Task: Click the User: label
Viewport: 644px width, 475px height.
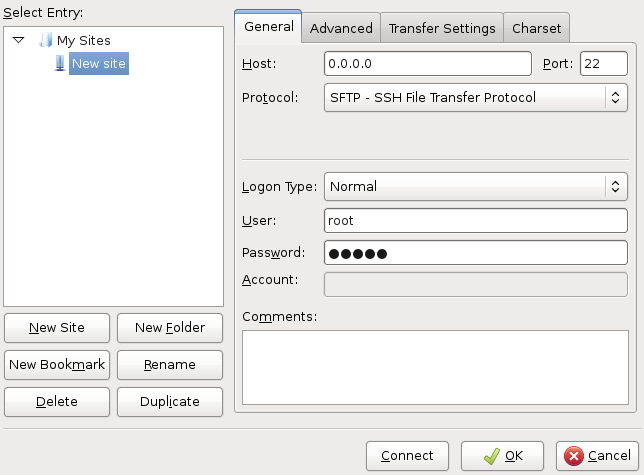Action: [x=259, y=221]
